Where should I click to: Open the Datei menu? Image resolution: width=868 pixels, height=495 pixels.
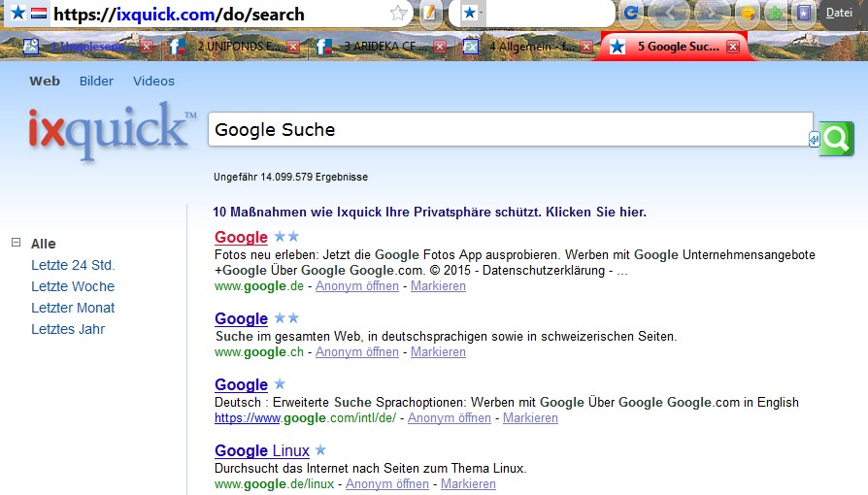pos(839,13)
